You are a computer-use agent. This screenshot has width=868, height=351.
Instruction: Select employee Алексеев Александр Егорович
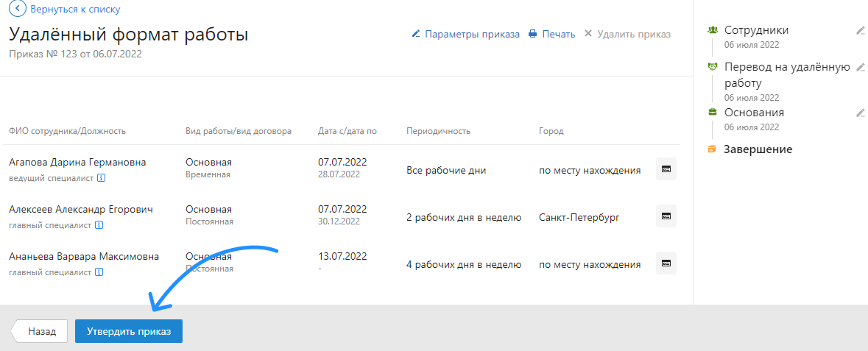[x=81, y=209]
